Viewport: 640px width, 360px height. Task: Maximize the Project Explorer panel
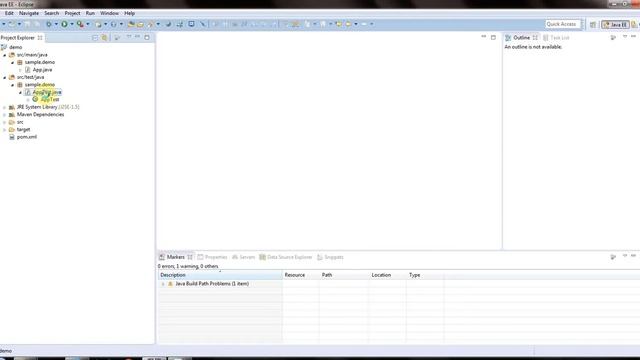(147, 37)
